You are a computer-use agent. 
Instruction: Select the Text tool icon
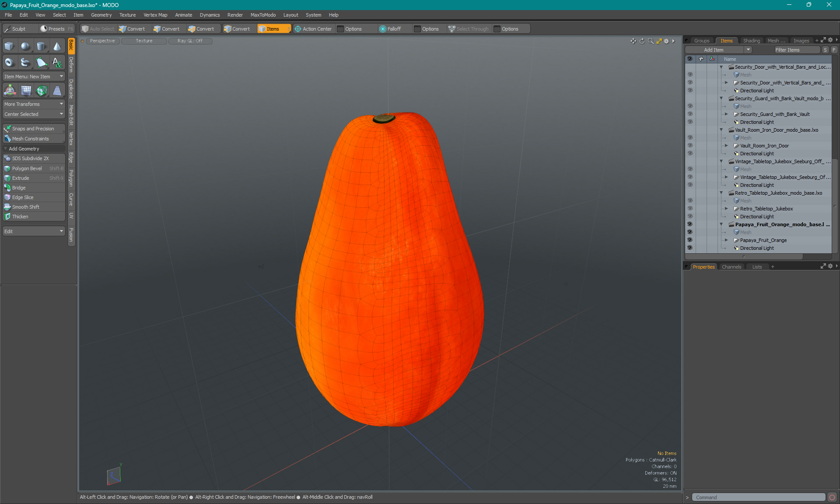[57, 63]
